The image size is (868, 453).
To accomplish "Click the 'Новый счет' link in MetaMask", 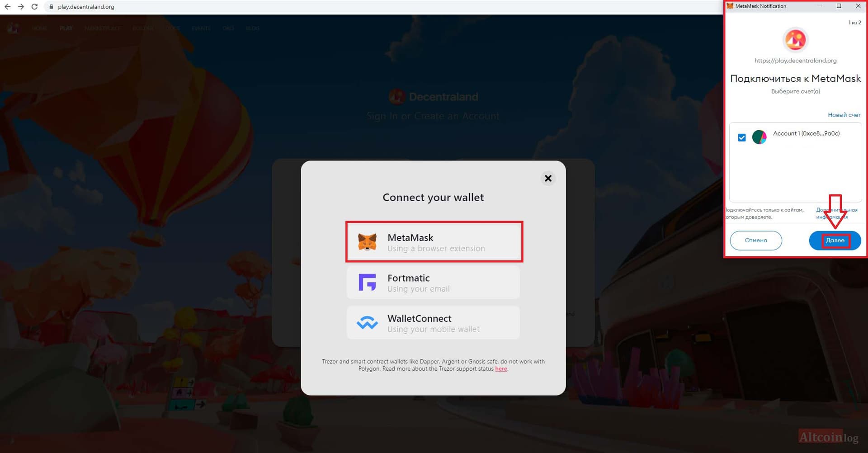I will 844,115.
